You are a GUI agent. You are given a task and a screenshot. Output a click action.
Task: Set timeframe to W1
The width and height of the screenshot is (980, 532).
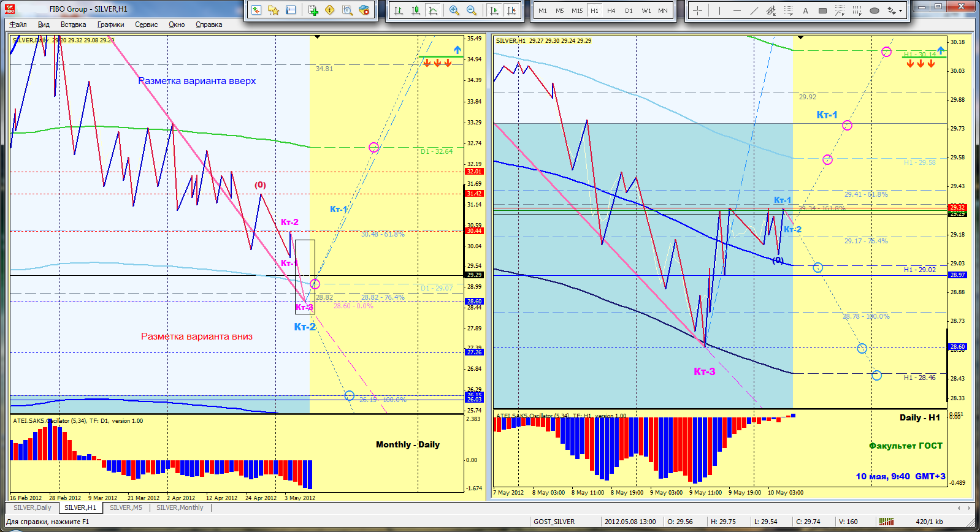click(x=646, y=10)
